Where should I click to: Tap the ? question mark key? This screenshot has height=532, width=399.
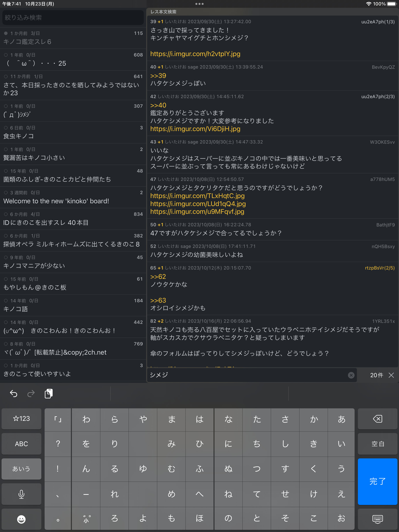click(58, 444)
